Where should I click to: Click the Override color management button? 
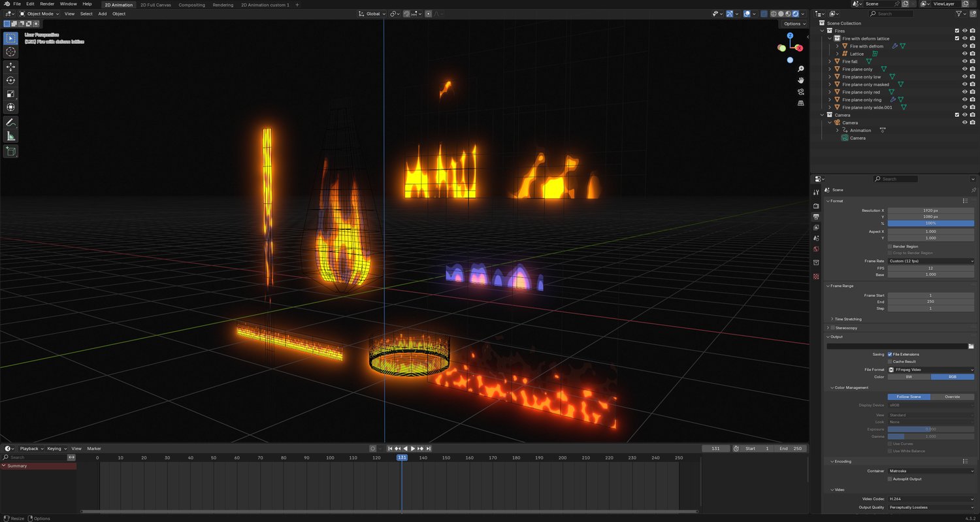(x=952, y=397)
